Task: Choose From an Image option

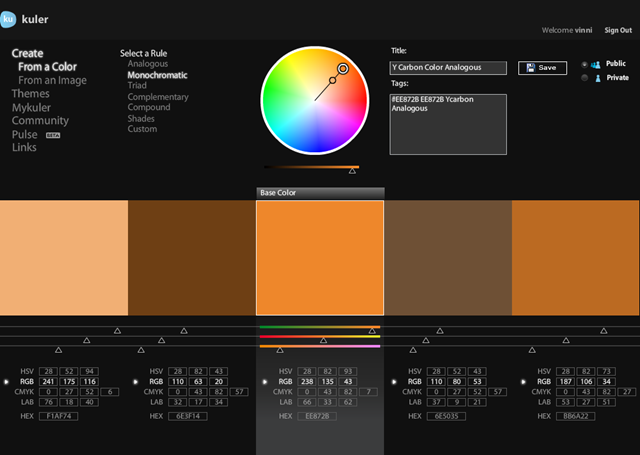Action: [52, 80]
